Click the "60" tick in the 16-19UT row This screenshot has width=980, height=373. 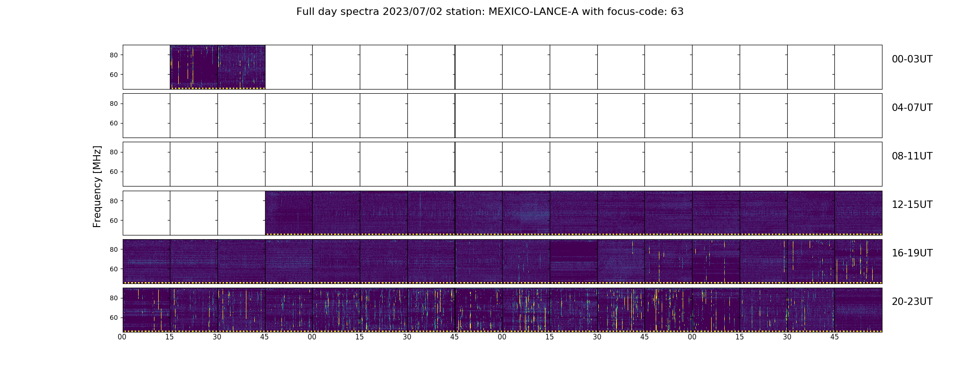pos(114,269)
